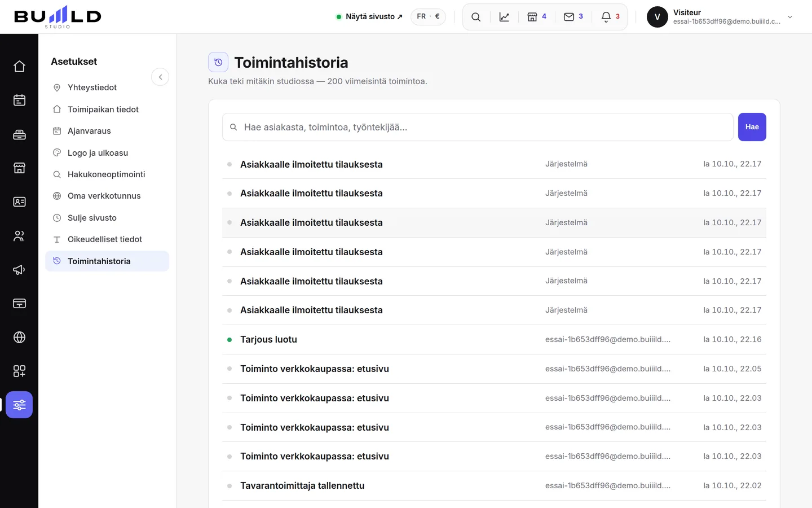
Task: Click the timestamp la 10.10., 22.02
Action: pyautogui.click(x=732, y=486)
